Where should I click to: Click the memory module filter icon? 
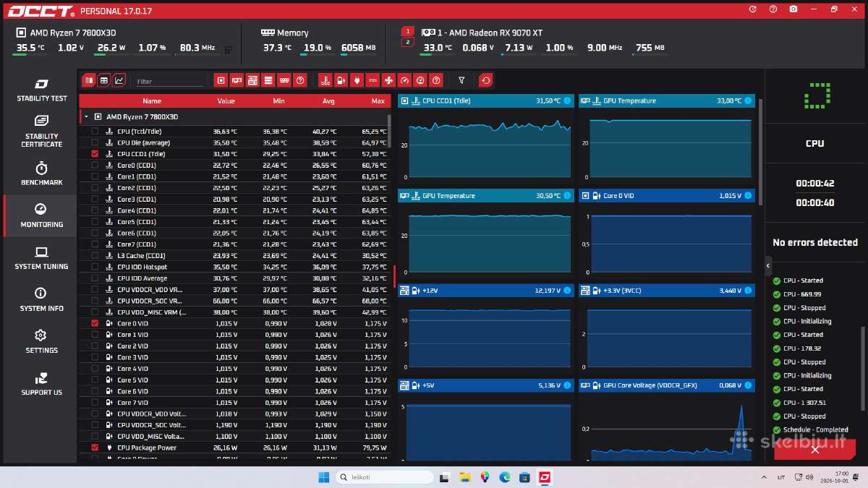pyautogui.click(x=284, y=80)
